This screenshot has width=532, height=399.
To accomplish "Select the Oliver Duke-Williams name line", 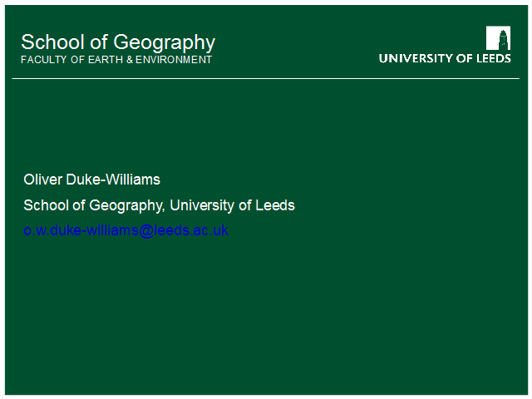I will [91, 180].
